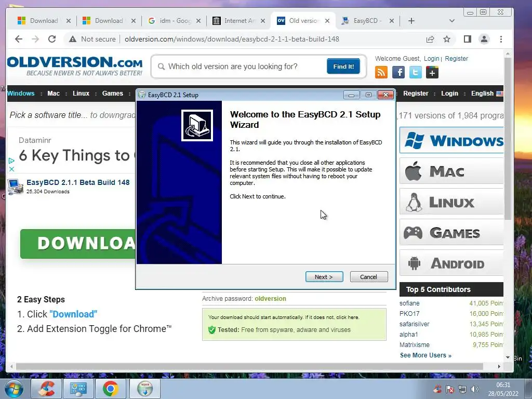Screen dimensions: 532x399
Task: Click contributor Matrixisme
Action: click(414, 345)
